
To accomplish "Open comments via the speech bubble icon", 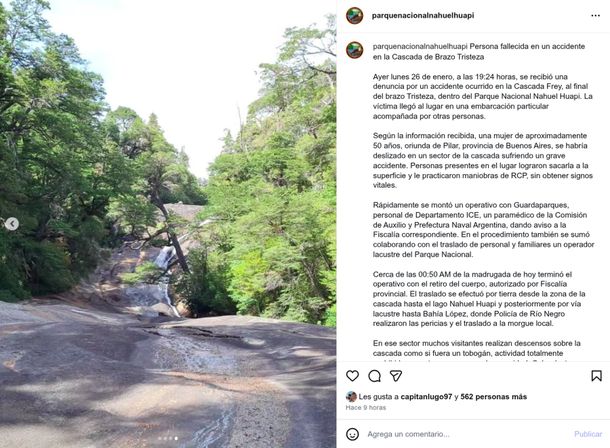I will pyautogui.click(x=374, y=376).
